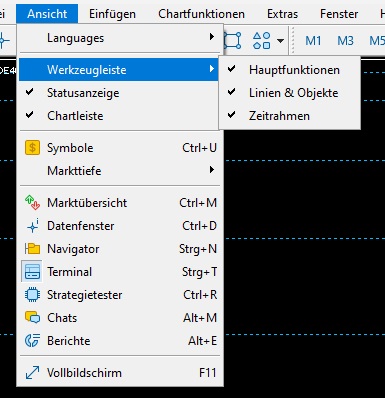385x398 pixels.
Task: Click the Ctrl+U shortcut label
Action: (x=199, y=148)
